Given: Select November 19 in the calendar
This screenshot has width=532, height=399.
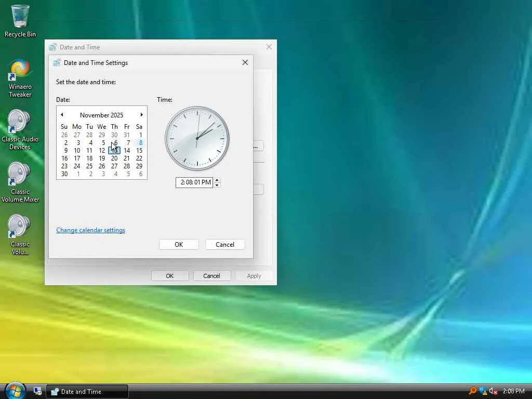Looking at the screenshot, I should pos(102,158).
